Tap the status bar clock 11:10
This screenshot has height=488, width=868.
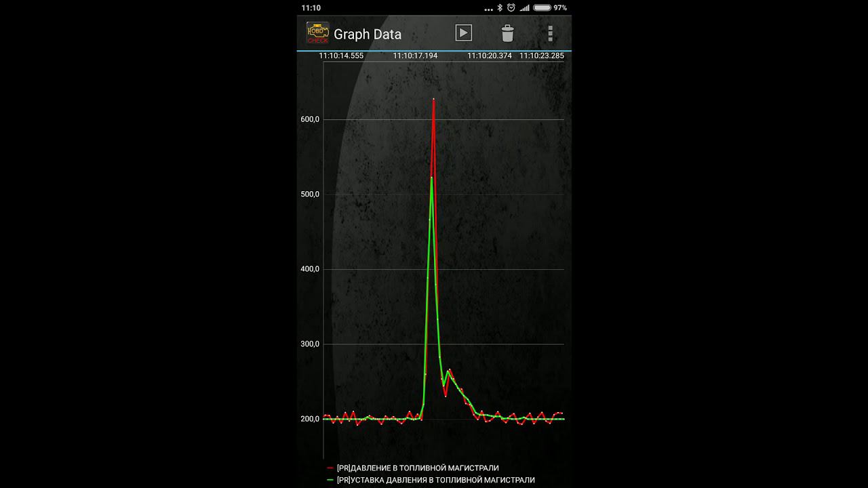311,7
